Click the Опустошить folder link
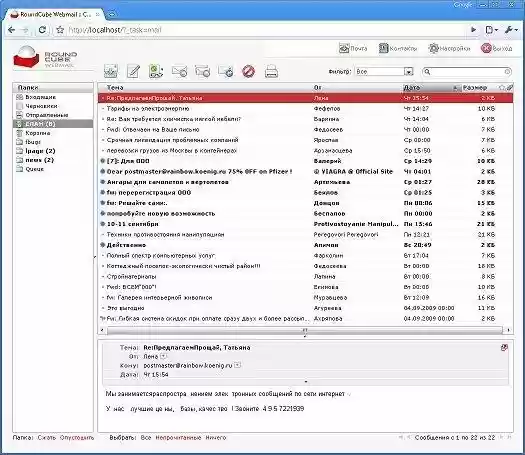 click(x=77, y=438)
